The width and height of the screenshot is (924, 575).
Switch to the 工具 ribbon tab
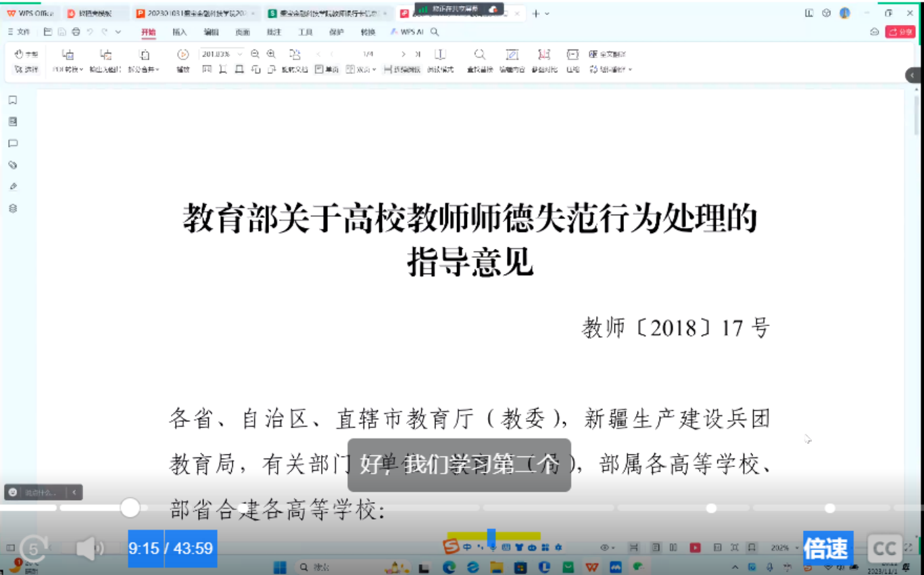pos(306,32)
